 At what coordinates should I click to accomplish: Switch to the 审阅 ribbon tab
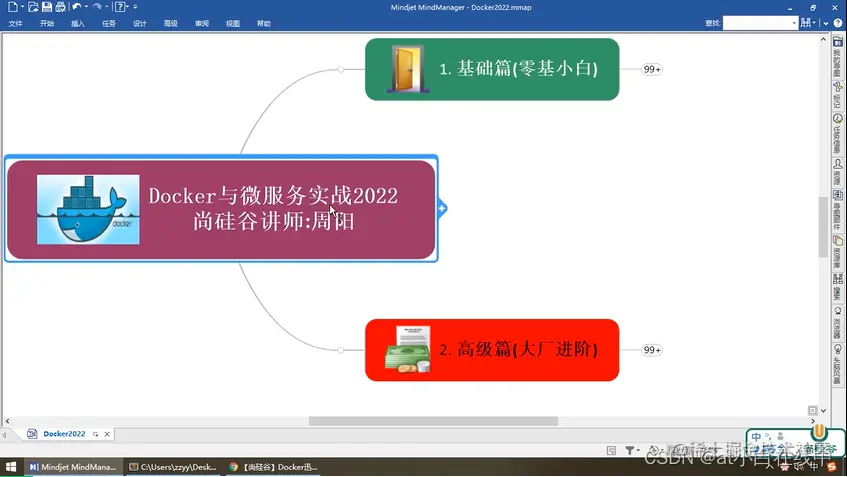202,24
